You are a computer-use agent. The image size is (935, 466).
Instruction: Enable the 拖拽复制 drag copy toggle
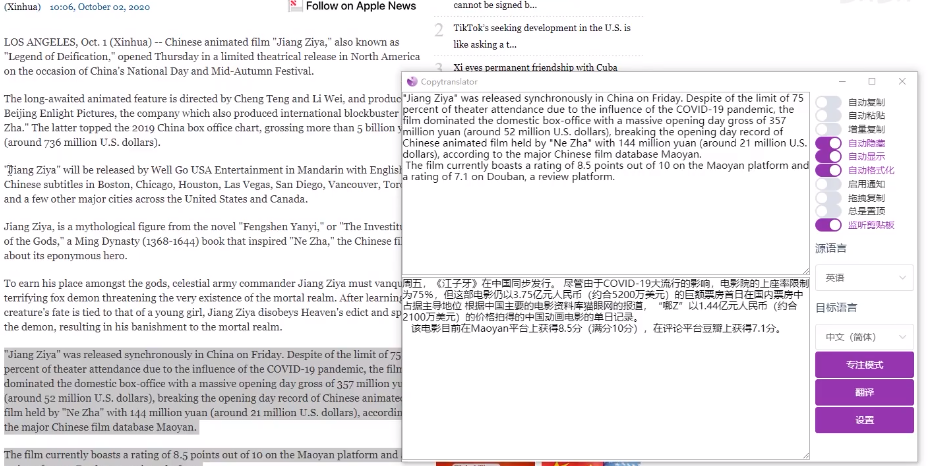pyautogui.click(x=828, y=197)
